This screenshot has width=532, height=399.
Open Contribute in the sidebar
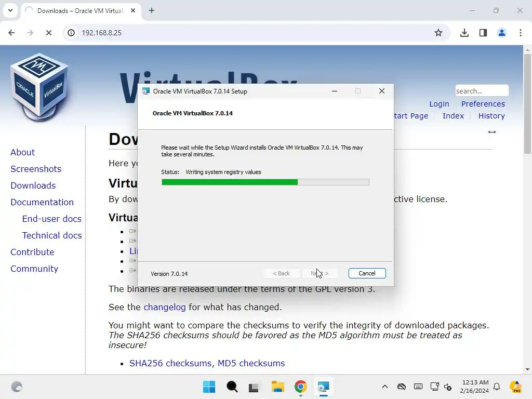click(x=33, y=252)
